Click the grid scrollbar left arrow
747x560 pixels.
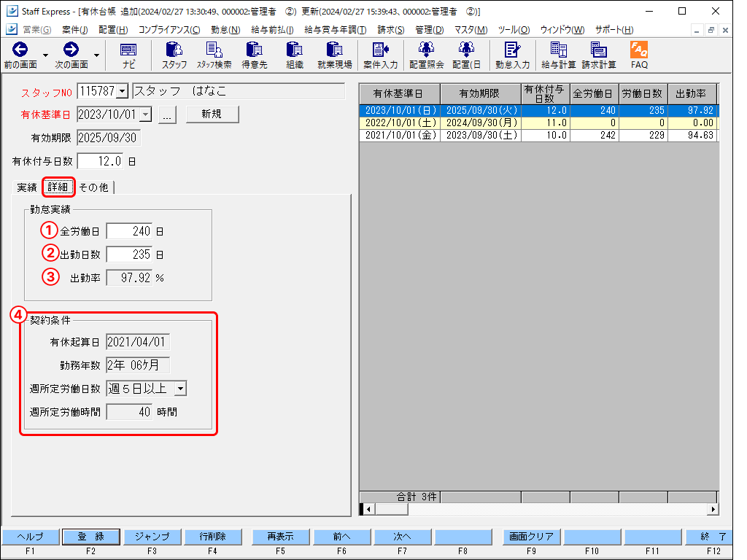click(x=368, y=509)
